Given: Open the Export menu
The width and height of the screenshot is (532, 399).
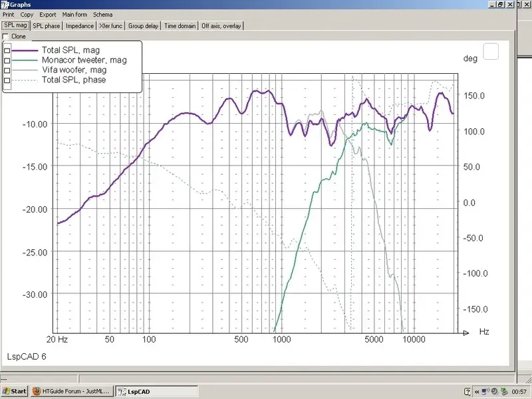Looking at the screenshot, I should [x=47, y=15].
